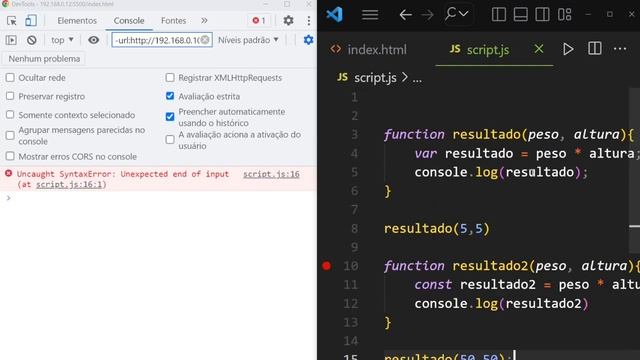Click the const keyword on line 11
The width and height of the screenshot is (640, 360).
pos(433,285)
